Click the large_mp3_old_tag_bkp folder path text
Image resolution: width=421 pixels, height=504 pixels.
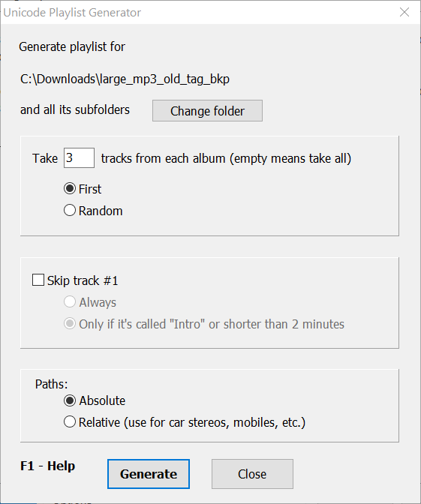coord(125,79)
